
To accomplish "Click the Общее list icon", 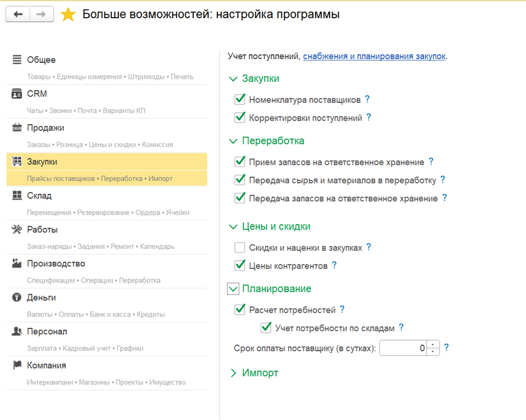I will [17, 59].
